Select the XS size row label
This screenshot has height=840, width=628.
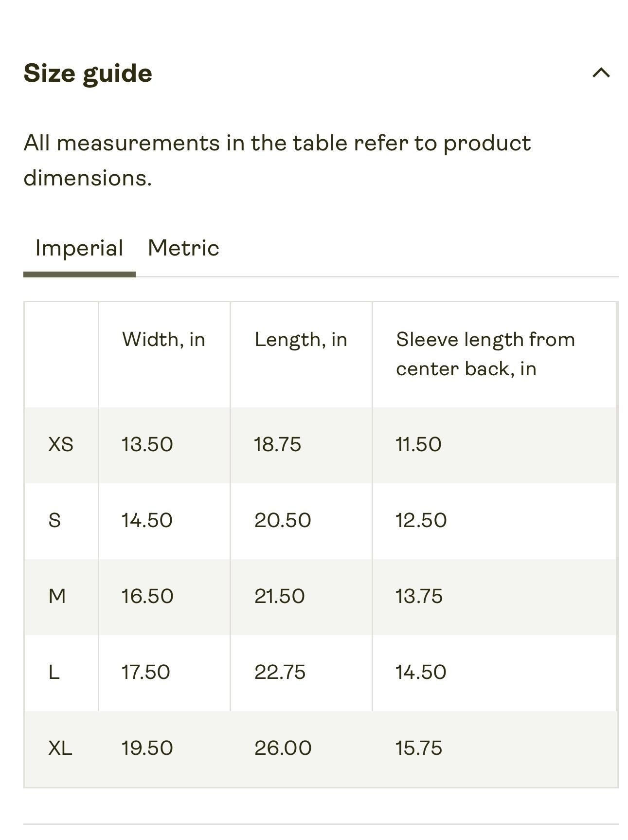61,444
